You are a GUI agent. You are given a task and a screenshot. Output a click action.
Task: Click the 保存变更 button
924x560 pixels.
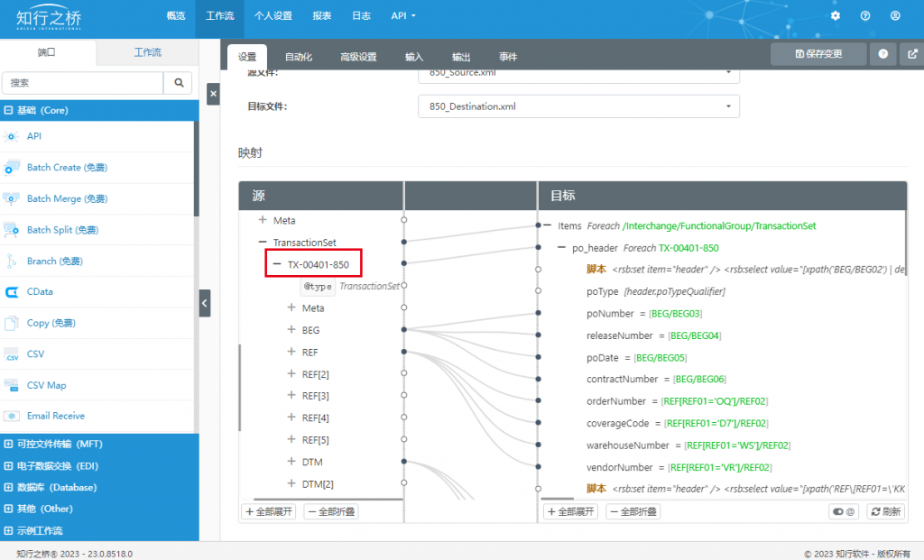[818, 54]
